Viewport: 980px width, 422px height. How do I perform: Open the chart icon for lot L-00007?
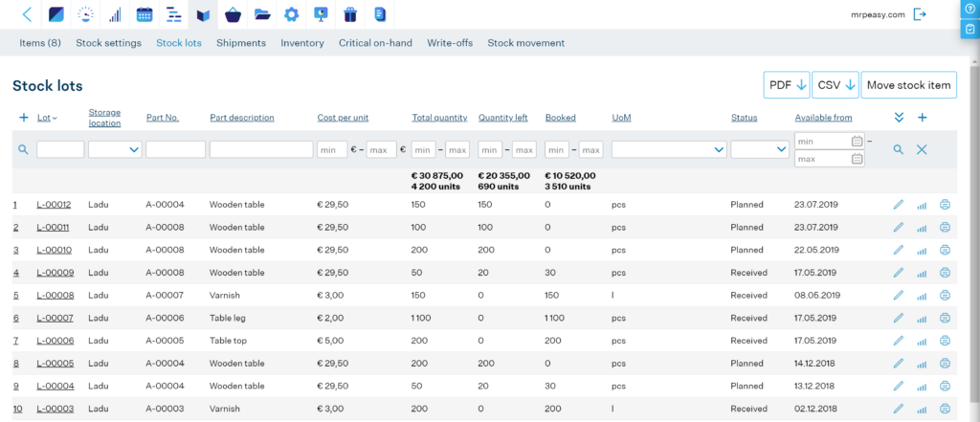922,319
